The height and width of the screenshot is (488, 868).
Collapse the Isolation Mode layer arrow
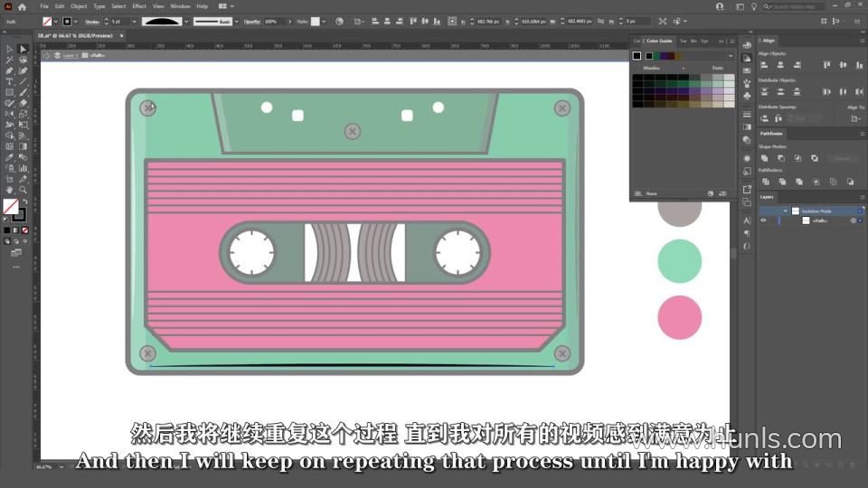(x=785, y=211)
